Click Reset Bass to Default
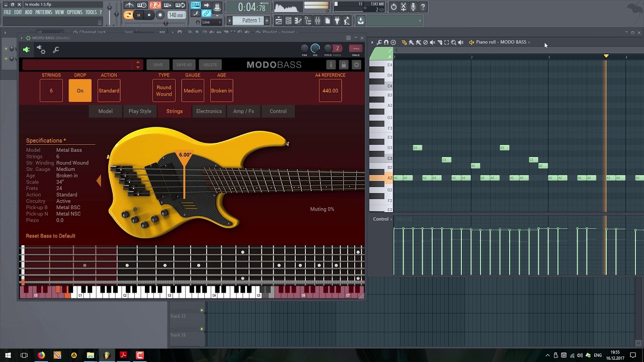This screenshot has height=362, width=644. click(51, 236)
